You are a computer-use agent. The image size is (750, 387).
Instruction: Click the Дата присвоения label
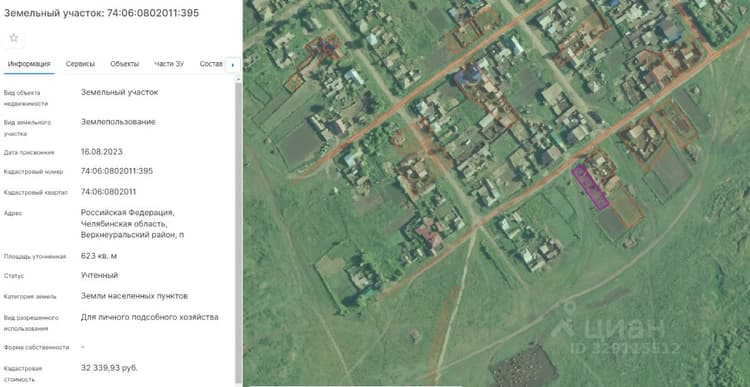pyautogui.click(x=29, y=153)
